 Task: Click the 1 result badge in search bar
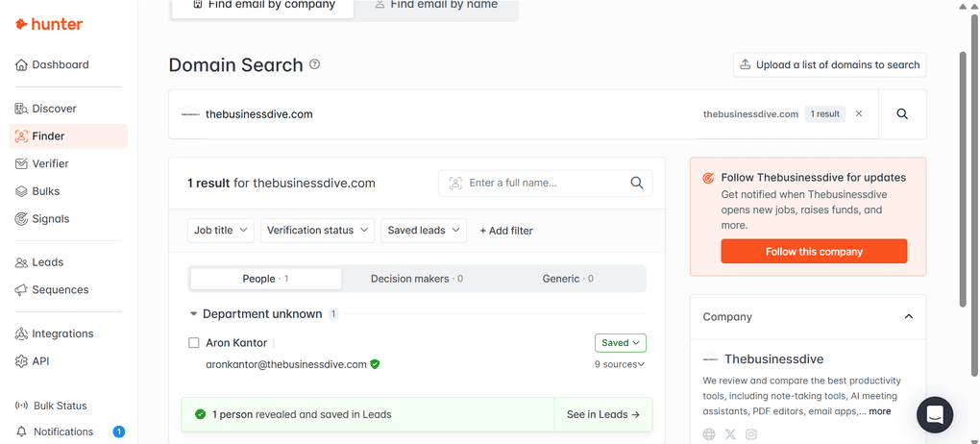[x=825, y=113]
